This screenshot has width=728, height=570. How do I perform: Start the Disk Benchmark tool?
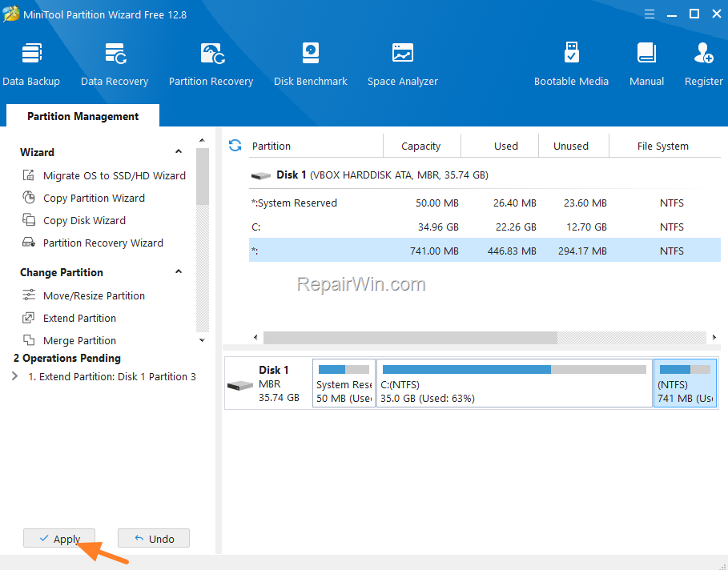point(311,64)
